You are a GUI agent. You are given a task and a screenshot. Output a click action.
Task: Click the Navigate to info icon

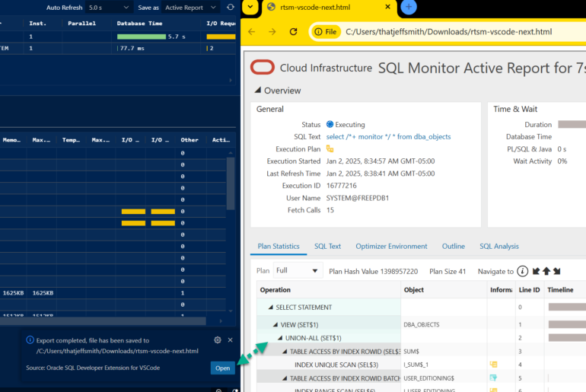[x=522, y=271]
